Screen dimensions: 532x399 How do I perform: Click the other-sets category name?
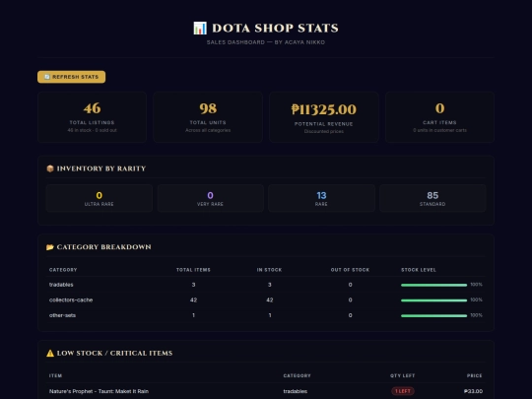[x=62, y=315]
